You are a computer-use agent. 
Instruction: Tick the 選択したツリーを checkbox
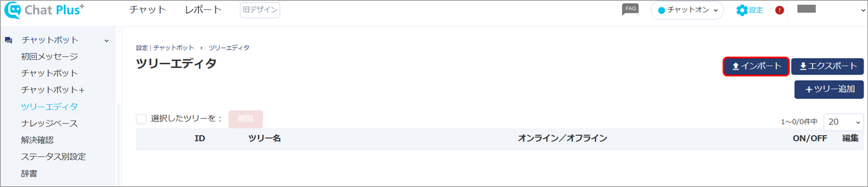coord(141,119)
